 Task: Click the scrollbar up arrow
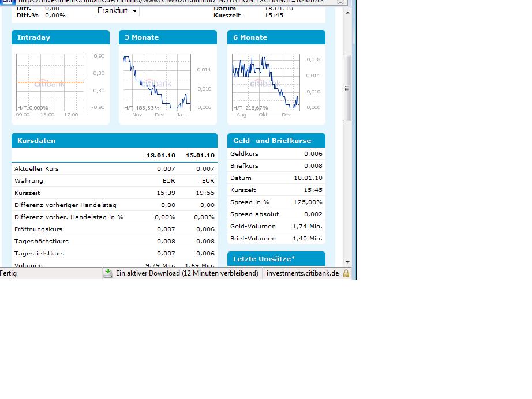click(347, 13)
